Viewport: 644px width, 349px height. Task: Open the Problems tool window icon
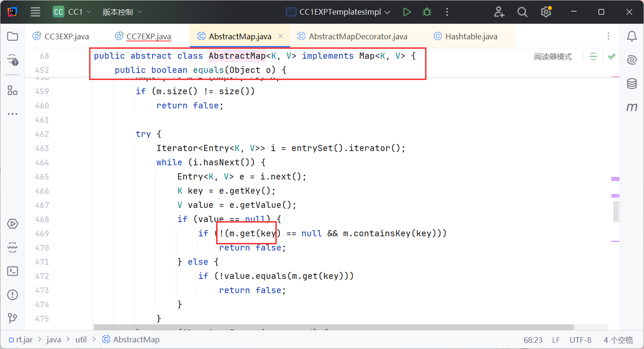pyautogui.click(x=13, y=295)
